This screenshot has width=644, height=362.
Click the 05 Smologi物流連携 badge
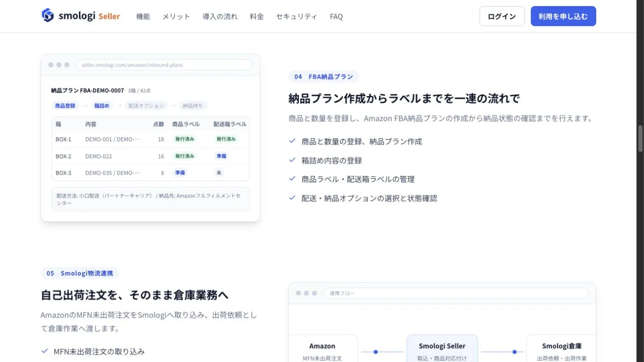coord(80,273)
